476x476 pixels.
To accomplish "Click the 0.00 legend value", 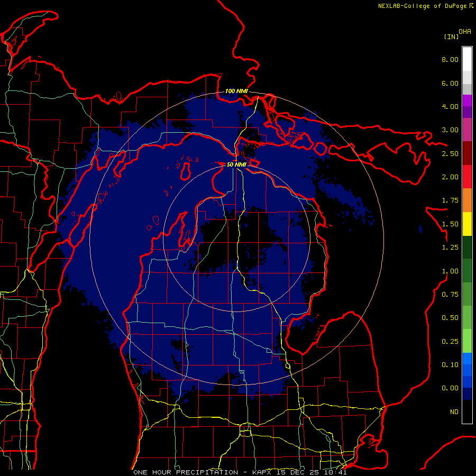I will tap(450, 388).
